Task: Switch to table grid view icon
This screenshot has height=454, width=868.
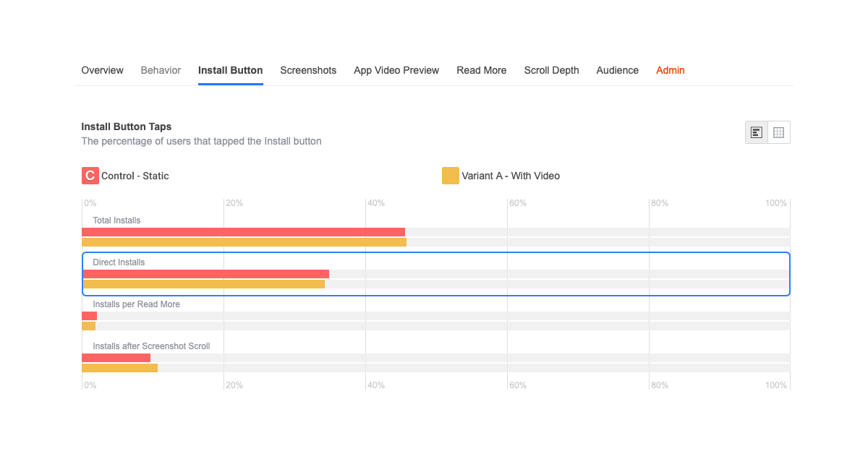Action: [x=779, y=132]
